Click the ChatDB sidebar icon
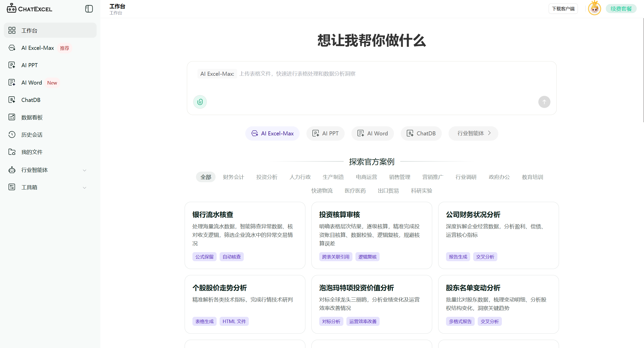Screen dimensions: 644x348 click(12, 100)
